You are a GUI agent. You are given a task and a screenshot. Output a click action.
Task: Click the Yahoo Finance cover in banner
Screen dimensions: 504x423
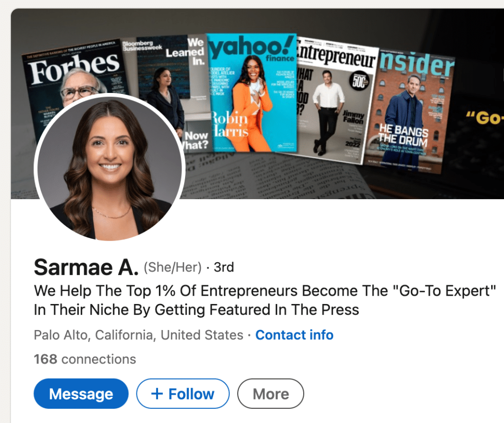point(252,92)
